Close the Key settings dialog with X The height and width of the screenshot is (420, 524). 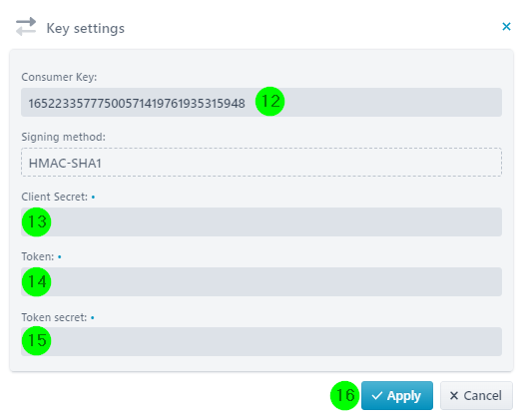coord(506,26)
